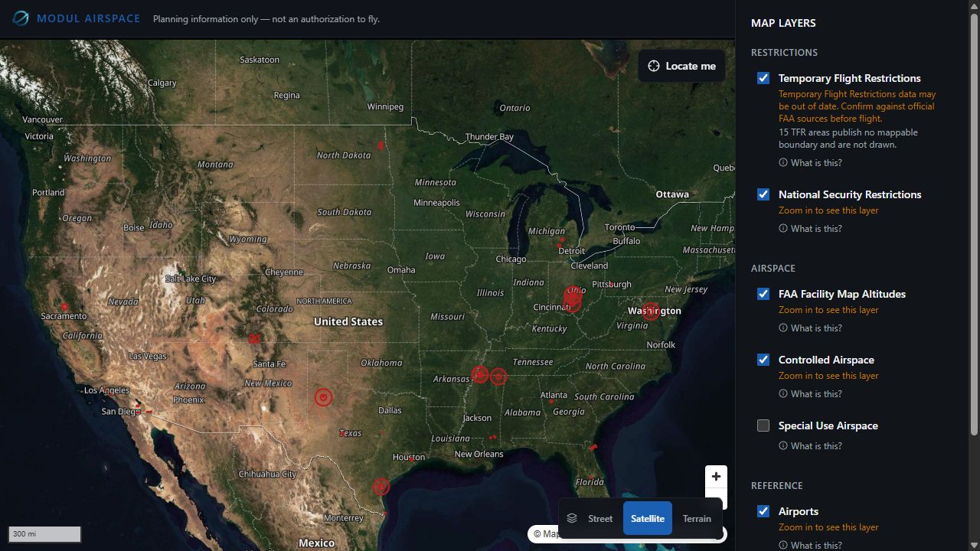980x551 pixels.
Task: Zoom in with the plus button
Action: 716,477
